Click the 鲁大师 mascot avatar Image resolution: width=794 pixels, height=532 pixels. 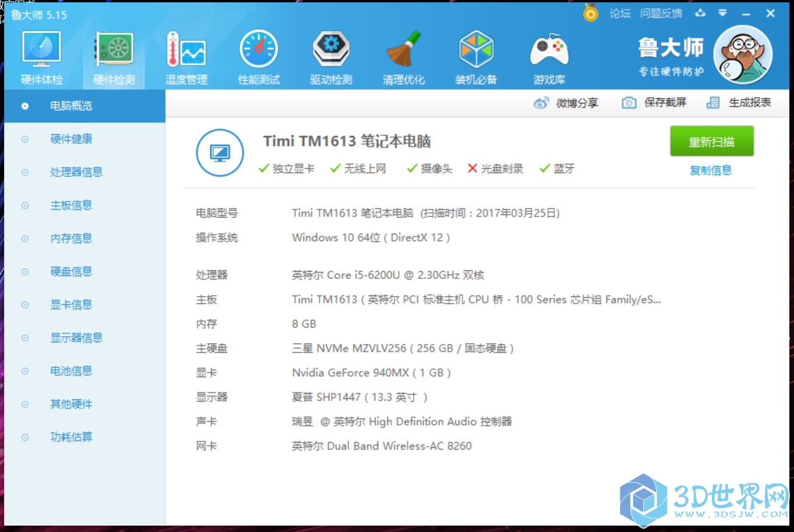[x=743, y=55]
